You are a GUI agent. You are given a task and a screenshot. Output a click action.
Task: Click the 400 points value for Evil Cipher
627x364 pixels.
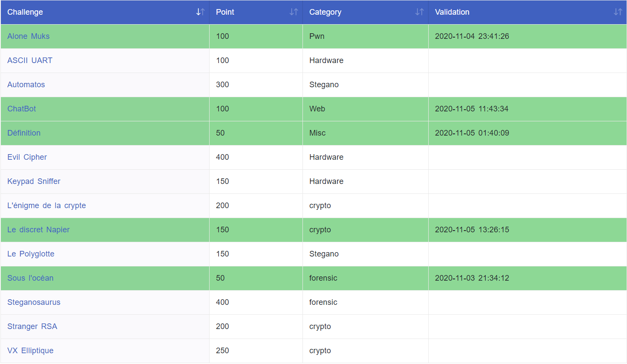point(223,157)
